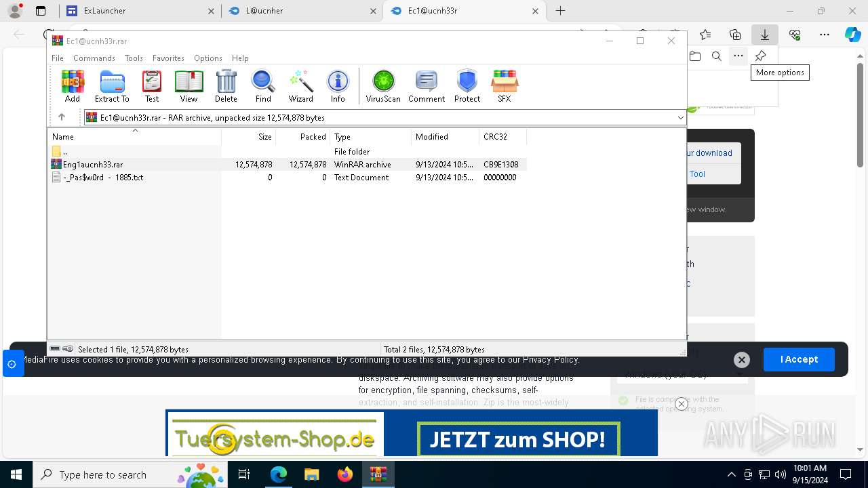
Task: Click the taskbar volume icon
Action: click(781, 474)
